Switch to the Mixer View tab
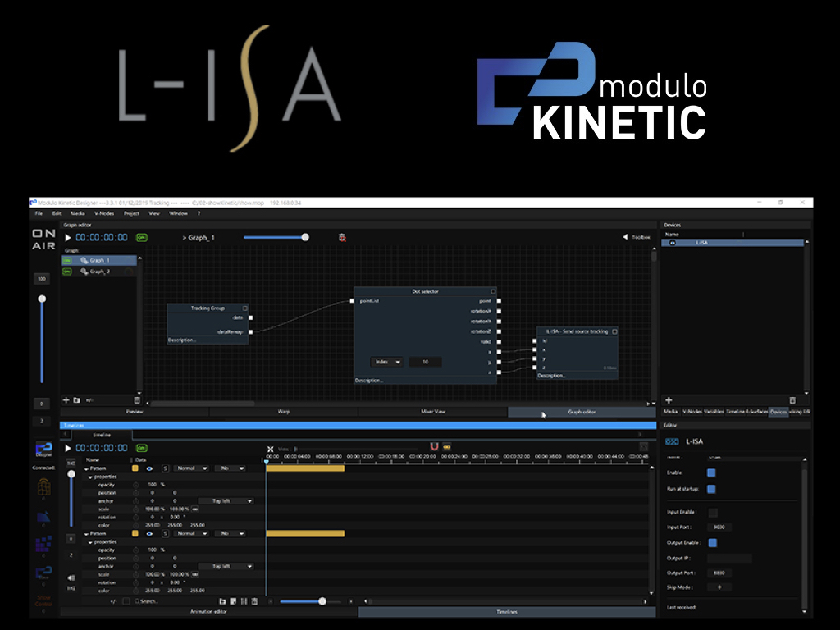Screen dimensions: 840x630 click(x=433, y=412)
